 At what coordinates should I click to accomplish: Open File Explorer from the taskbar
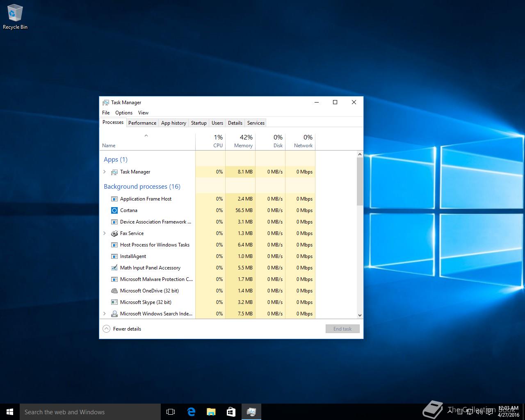tap(211, 412)
